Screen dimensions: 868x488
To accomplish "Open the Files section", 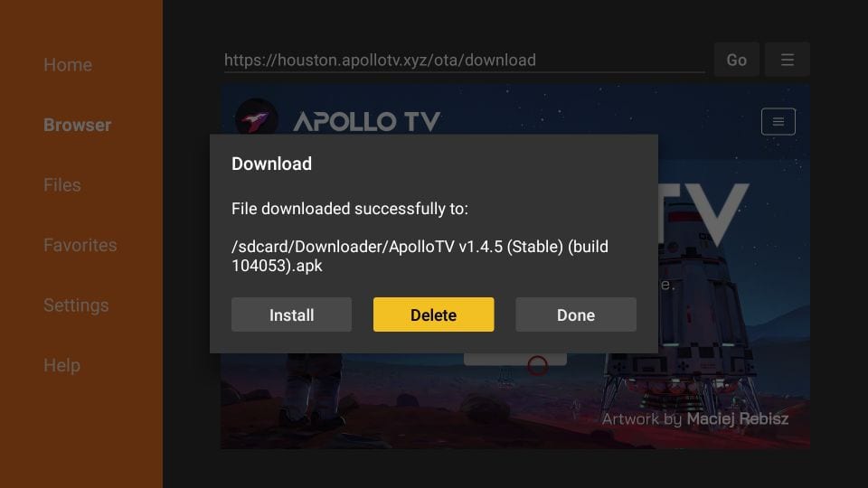I will (x=62, y=184).
